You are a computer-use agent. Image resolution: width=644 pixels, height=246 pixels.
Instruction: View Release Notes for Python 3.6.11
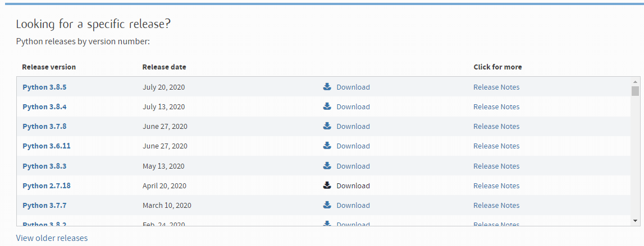click(x=496, y=146)
